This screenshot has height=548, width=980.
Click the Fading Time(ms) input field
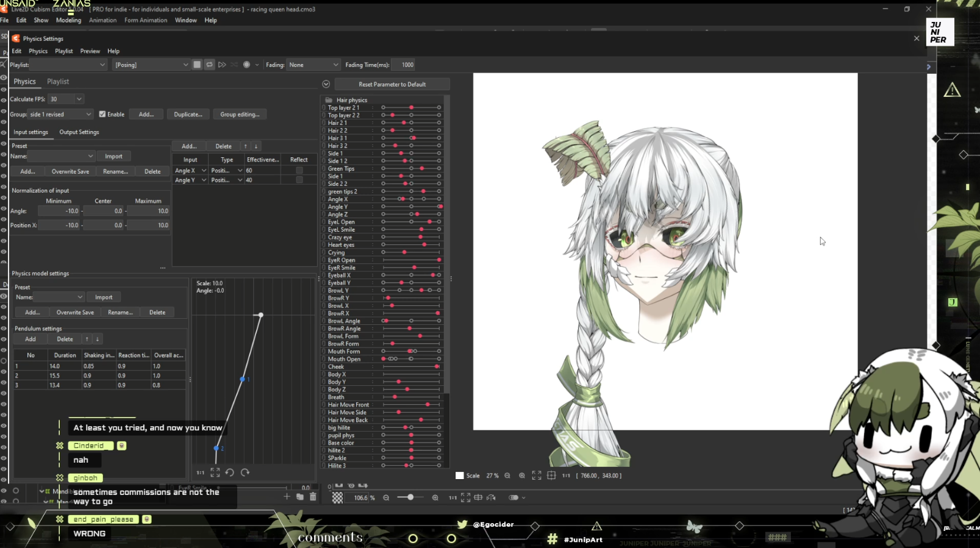pyautogui.click(x=404, y=65)
